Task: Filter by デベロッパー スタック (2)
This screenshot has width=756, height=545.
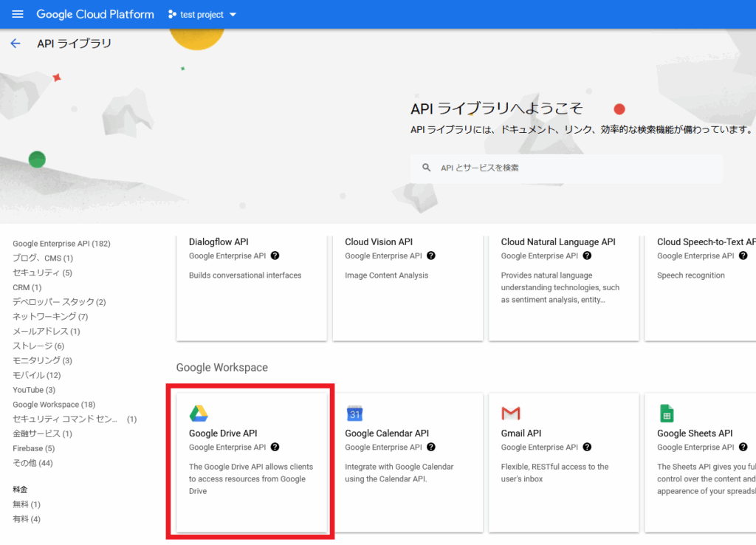Action: coord(59,302)
